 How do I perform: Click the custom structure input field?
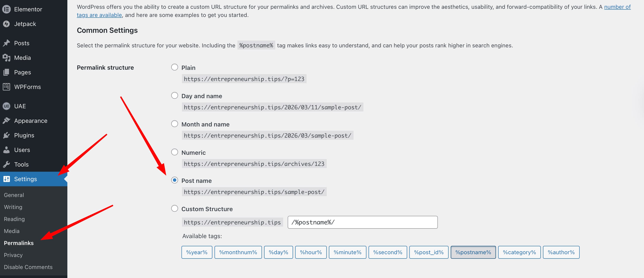click(362, 222)
